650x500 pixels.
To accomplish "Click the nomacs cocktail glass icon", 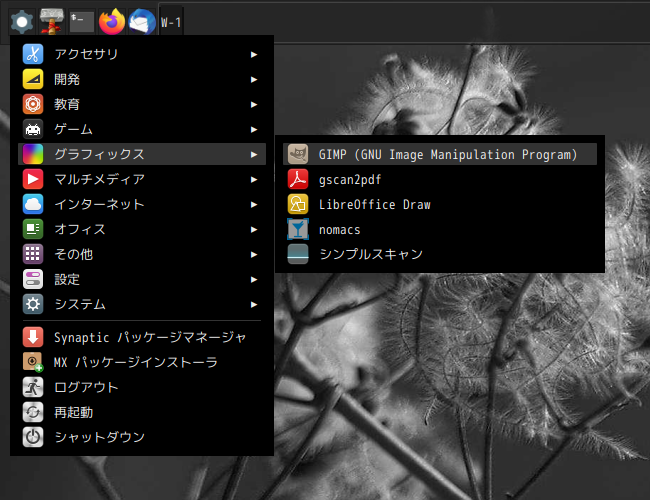I will 298,229.
